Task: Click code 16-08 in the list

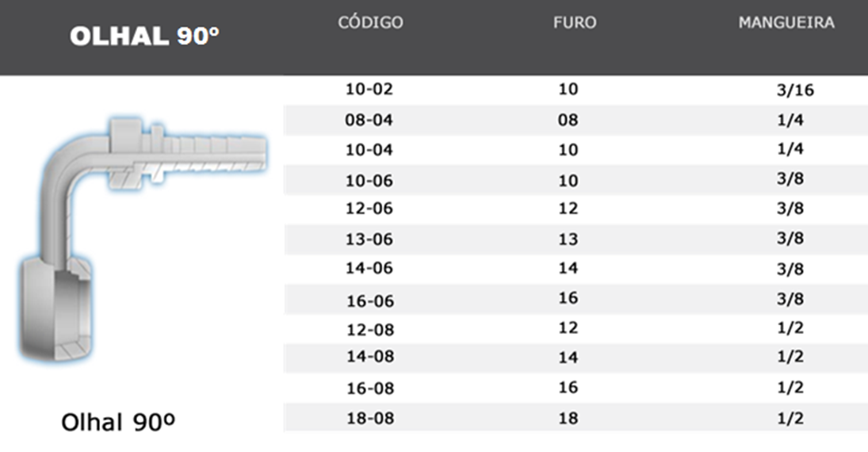Action: (x=369, y=389)
